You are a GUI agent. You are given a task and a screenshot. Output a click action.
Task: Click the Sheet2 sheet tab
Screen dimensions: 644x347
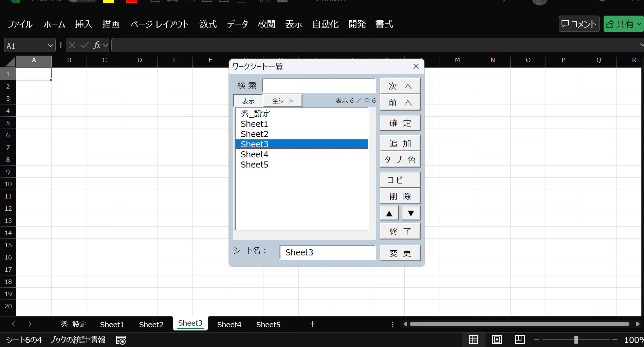(x=151, y=325)
